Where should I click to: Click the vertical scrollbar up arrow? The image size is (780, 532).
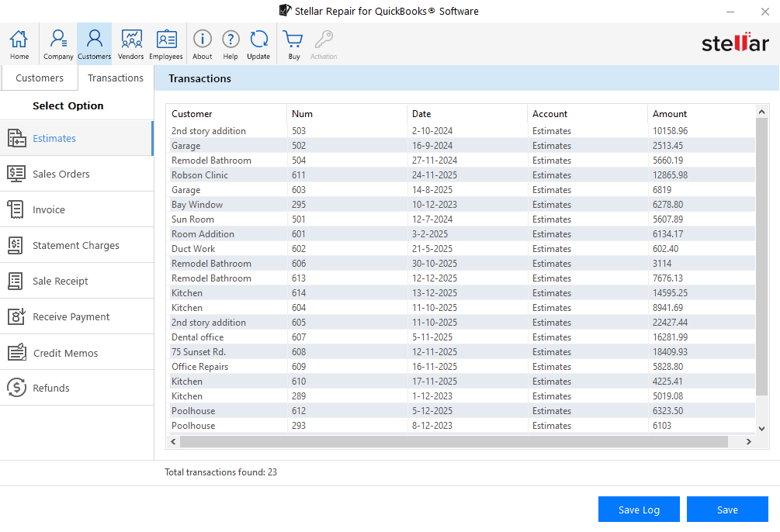pyautogui.click(x=761, y=112)
